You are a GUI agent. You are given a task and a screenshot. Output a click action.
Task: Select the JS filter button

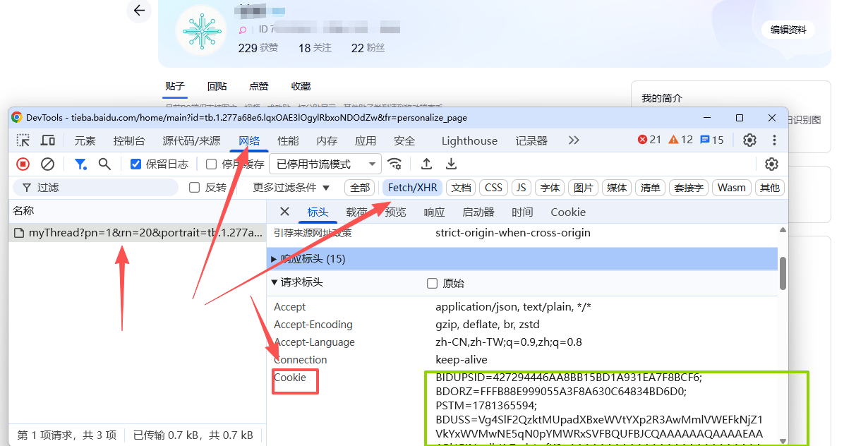pos(522,187)
